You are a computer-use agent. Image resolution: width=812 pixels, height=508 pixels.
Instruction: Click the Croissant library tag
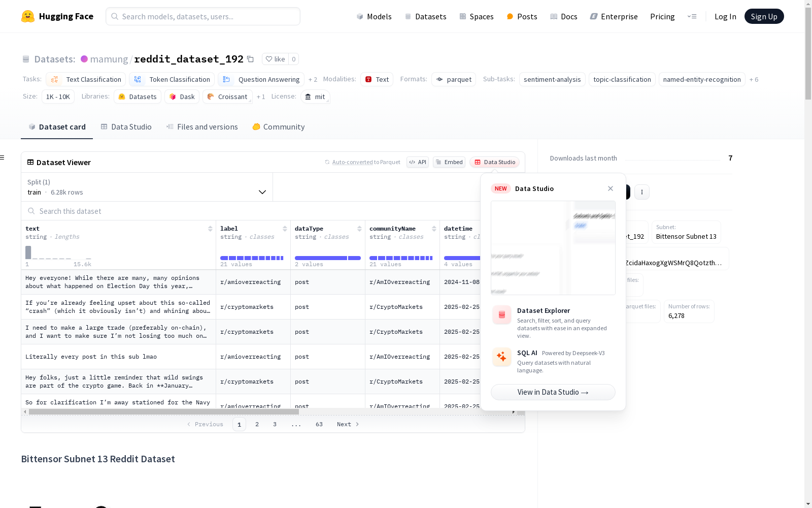click(x=227, y=97)
